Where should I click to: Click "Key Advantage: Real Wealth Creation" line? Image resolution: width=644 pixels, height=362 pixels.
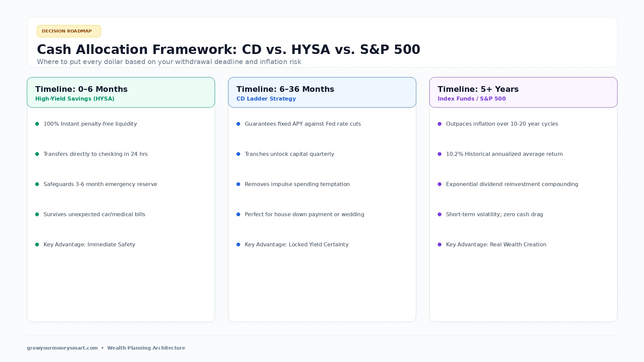coord(496,245)
